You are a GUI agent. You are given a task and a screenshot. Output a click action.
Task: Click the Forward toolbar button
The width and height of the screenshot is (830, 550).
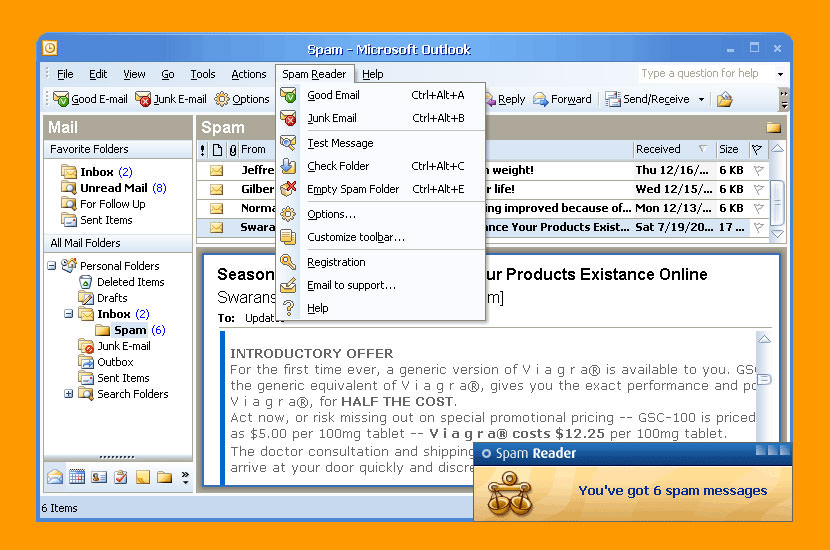point(562,99)
